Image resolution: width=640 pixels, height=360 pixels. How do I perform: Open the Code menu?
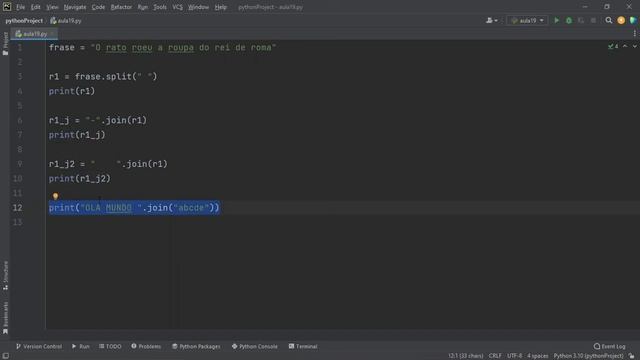98,7
